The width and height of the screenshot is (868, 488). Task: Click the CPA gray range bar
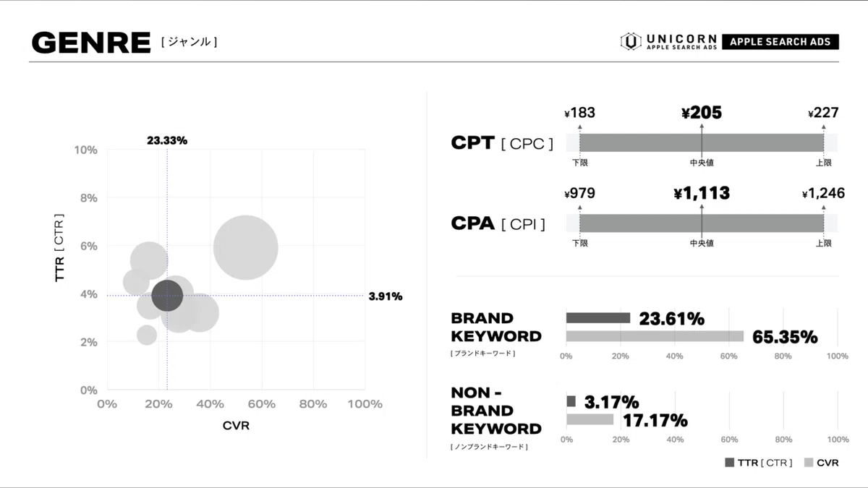click(701, 223)
